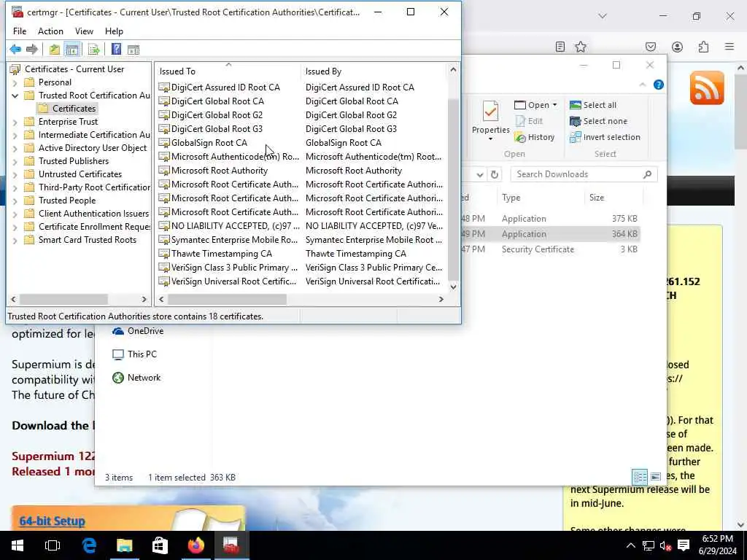Switch Explorer to large icons view
The image size is (747, 560).
pyautogui.click(x=656, y=477)
